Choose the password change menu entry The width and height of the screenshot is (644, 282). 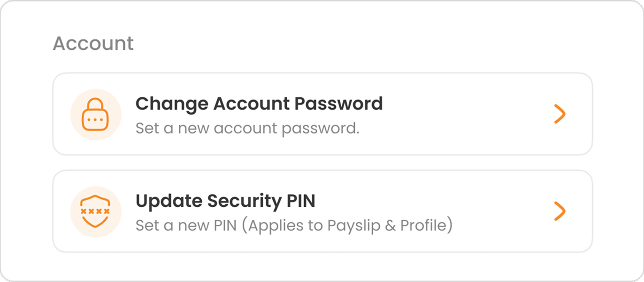(322, 114)
